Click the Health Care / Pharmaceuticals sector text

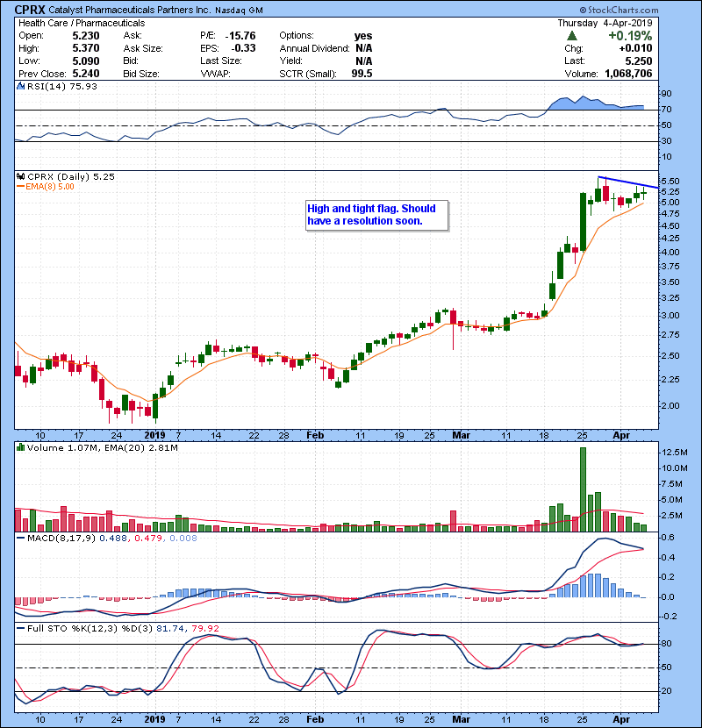coord(82,23)
